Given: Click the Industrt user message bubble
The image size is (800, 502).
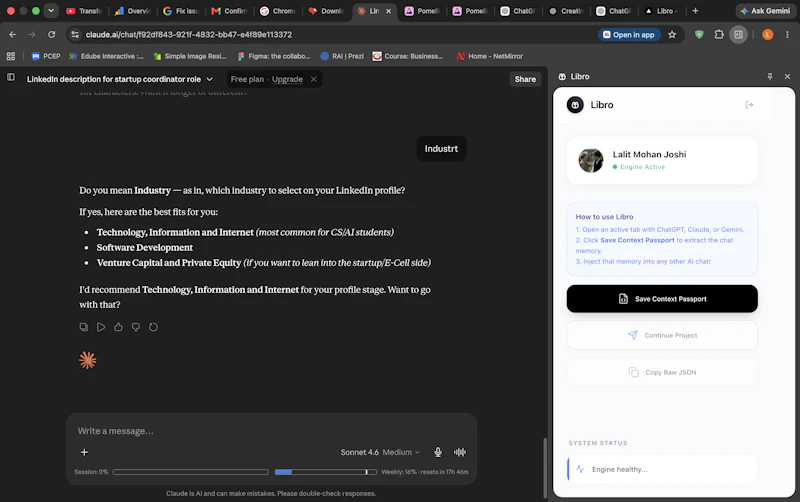Looking at the screenshot, I should pos(441,149).
